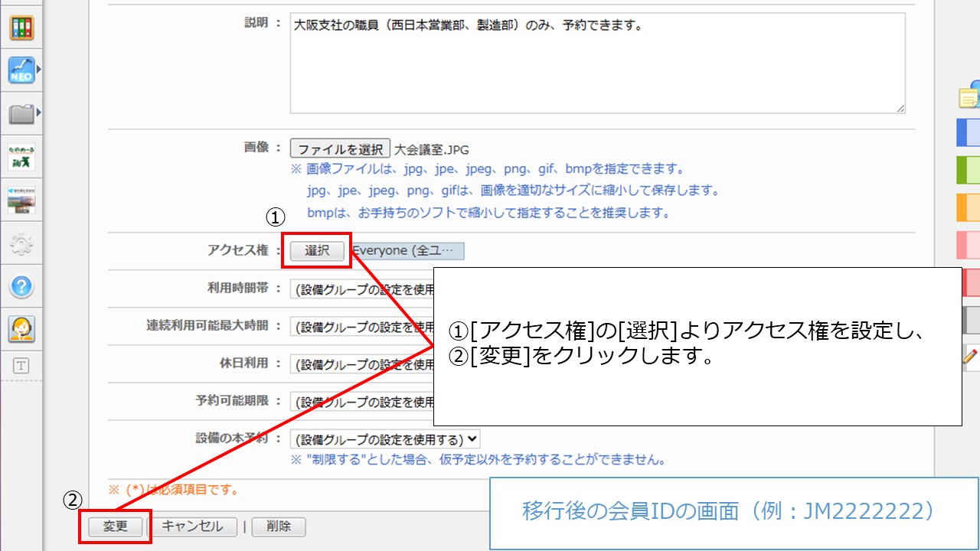Select the blue sticky note color tab
This screenshot has width=980, height=551.
[x=969, y=132]
